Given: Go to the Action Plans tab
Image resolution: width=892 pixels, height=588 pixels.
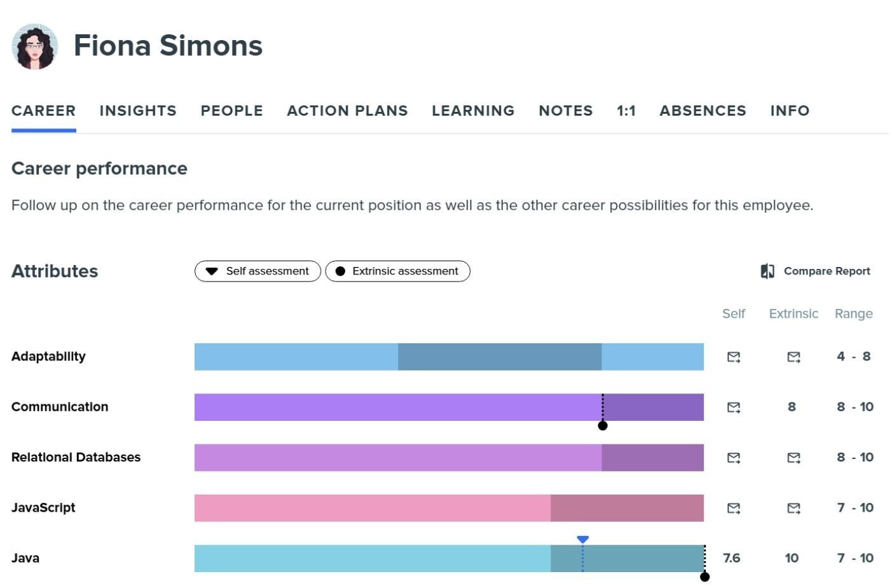Looking at the screenshot, I should tap(347, 111).
